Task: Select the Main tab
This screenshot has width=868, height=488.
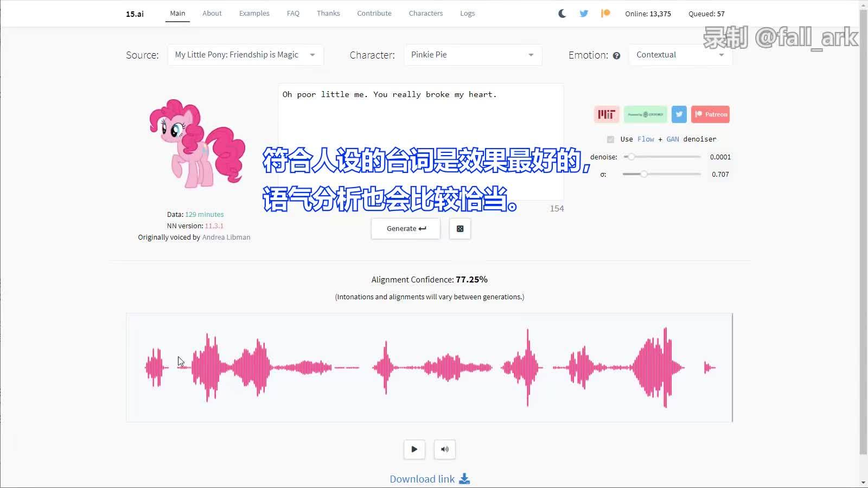Action: tap(177, 14)
